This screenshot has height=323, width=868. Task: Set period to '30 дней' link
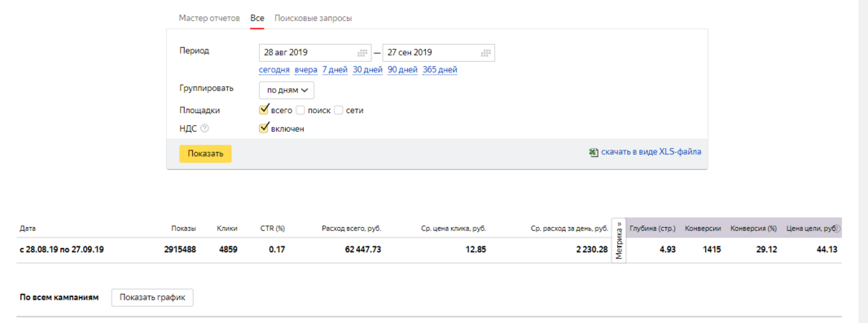[367, 70]
